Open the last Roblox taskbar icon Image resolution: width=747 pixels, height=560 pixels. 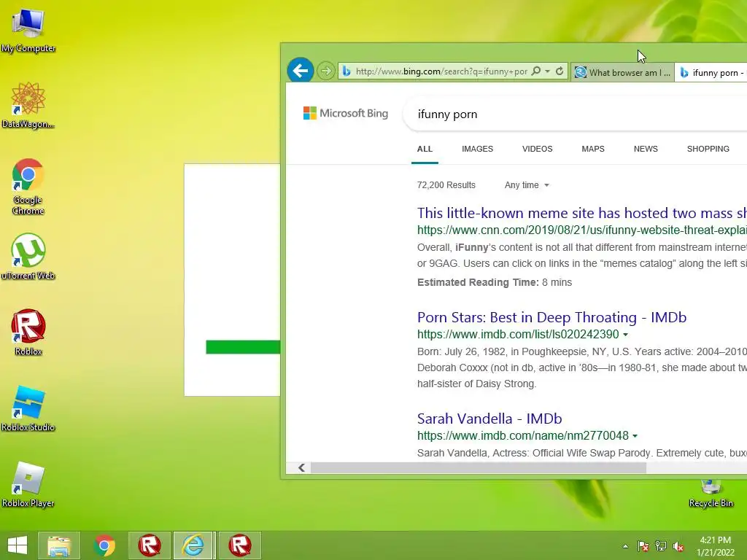239,545
